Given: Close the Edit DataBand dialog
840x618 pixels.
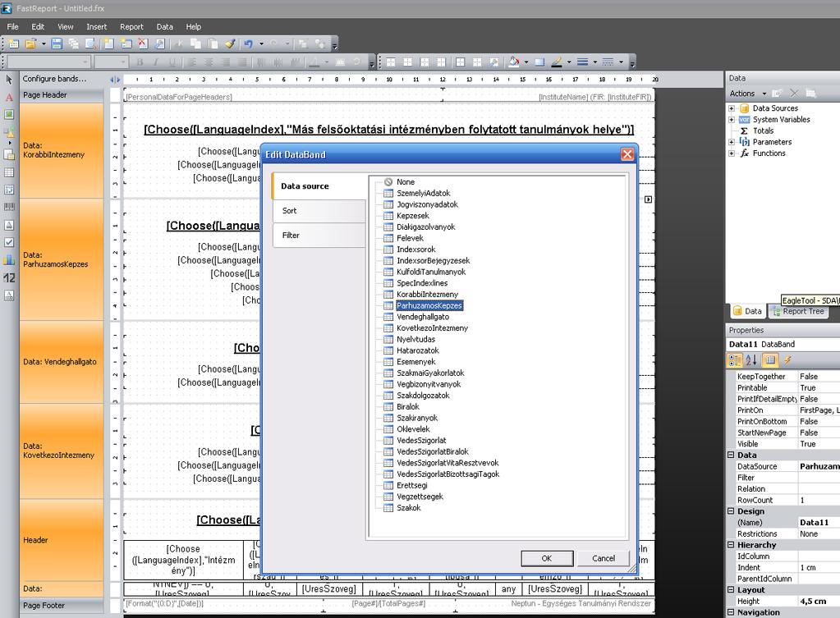Looking at the screenshot, I should pos(627,155).
